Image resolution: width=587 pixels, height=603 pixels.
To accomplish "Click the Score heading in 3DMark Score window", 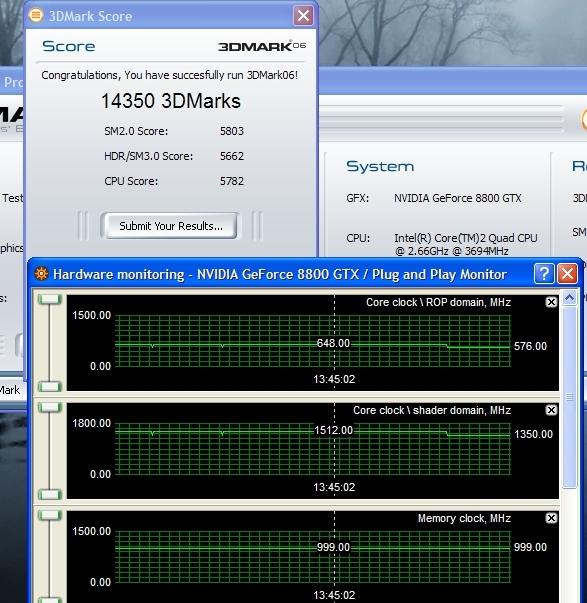I will 68,46.
